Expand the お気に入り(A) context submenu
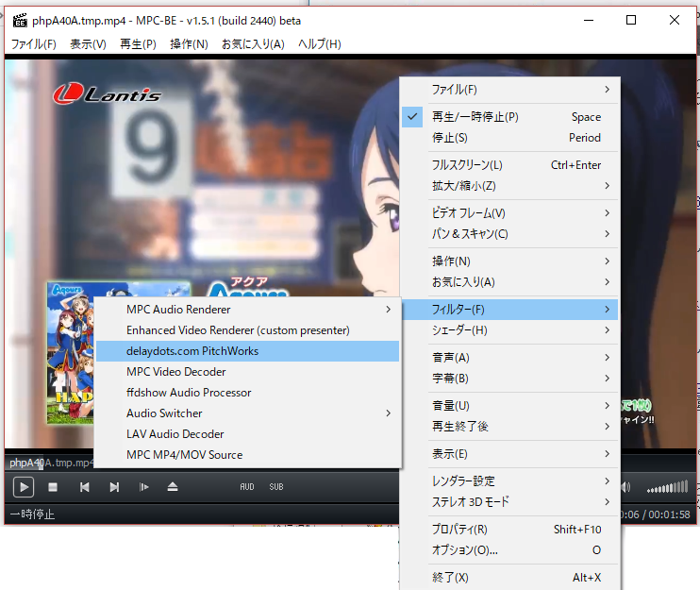The image size is (700, 590). click(509, 282)
